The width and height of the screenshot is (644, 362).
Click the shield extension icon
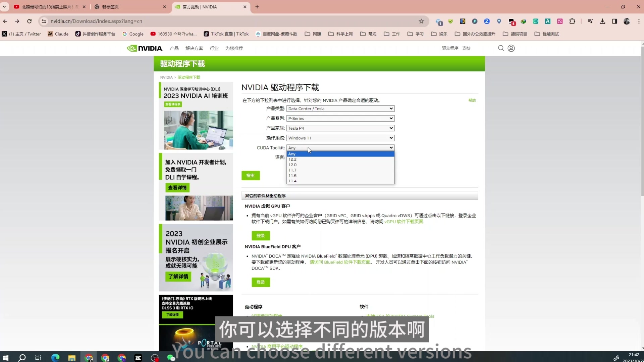(x=450, y=21)
